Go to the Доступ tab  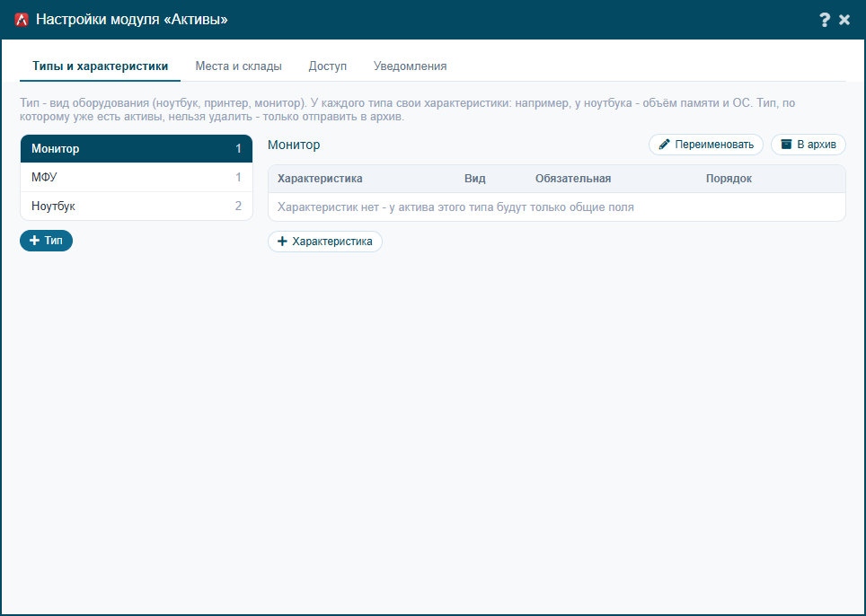(328, 66)
